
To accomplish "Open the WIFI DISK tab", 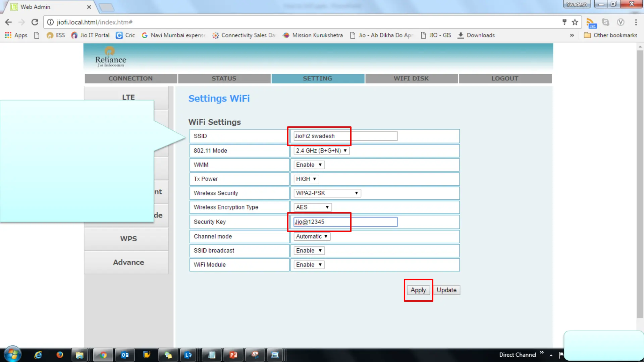I will (411, 78).
